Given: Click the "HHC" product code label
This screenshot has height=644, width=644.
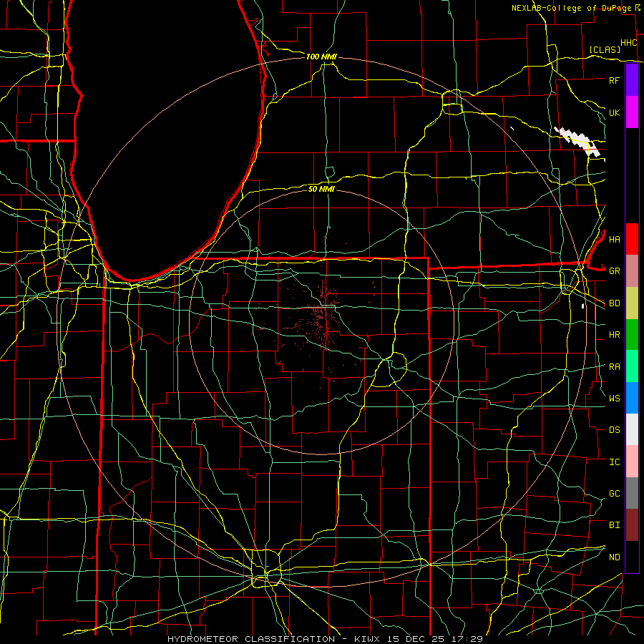Looking at the screenshot, I should (628, 43).
